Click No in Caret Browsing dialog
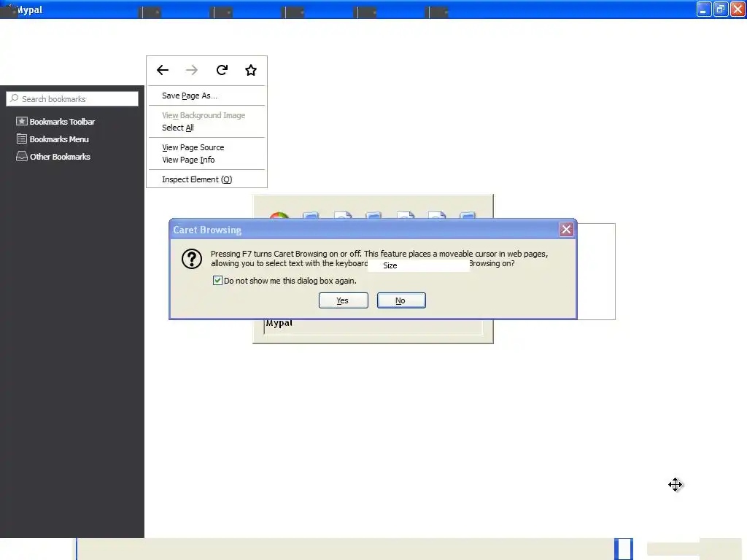The width and height of the screenshot is (747, 560). pos(401,300)
